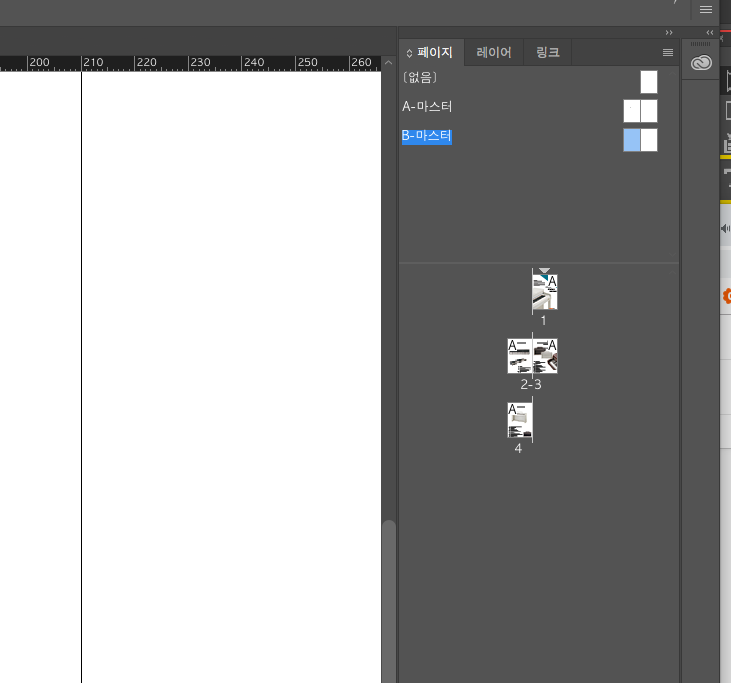
Task: Click the page number label 4
Action: click(518, 448)
